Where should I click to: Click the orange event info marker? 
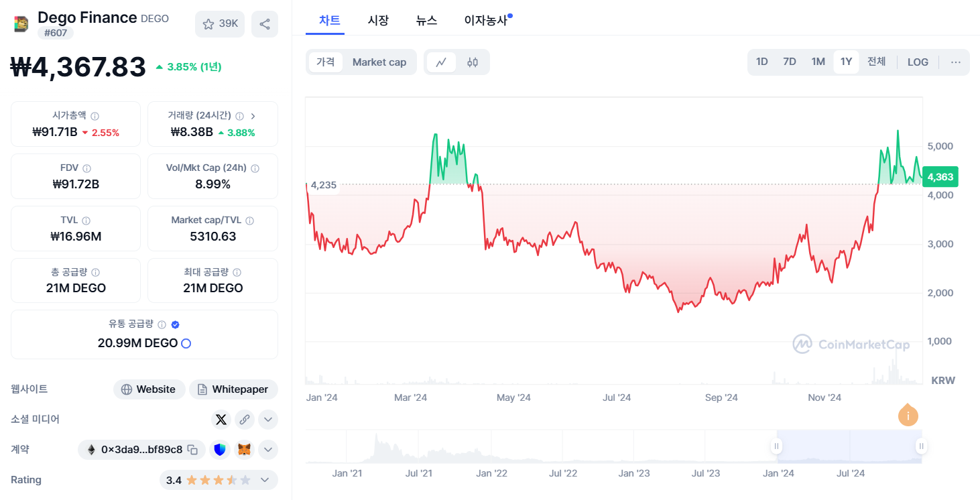tap(908, 416)
